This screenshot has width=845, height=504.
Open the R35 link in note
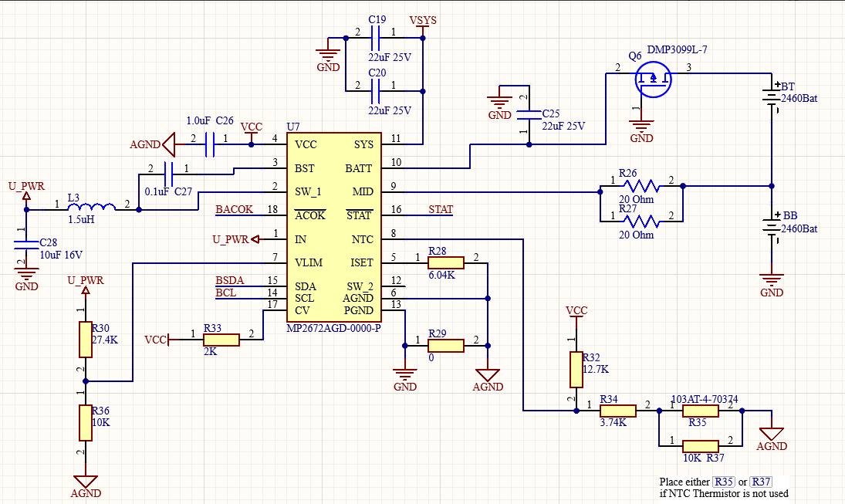(x=724, y=482)
